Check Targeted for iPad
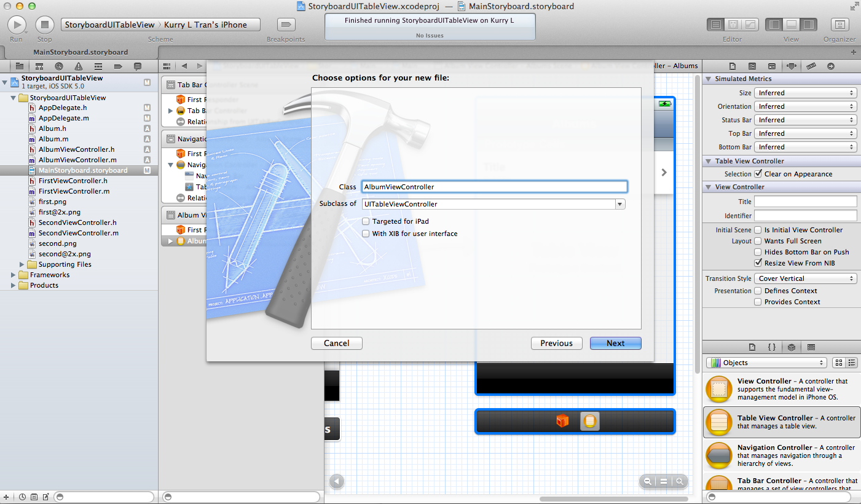Screen dimensions: 861x504 tap(366, 221)
